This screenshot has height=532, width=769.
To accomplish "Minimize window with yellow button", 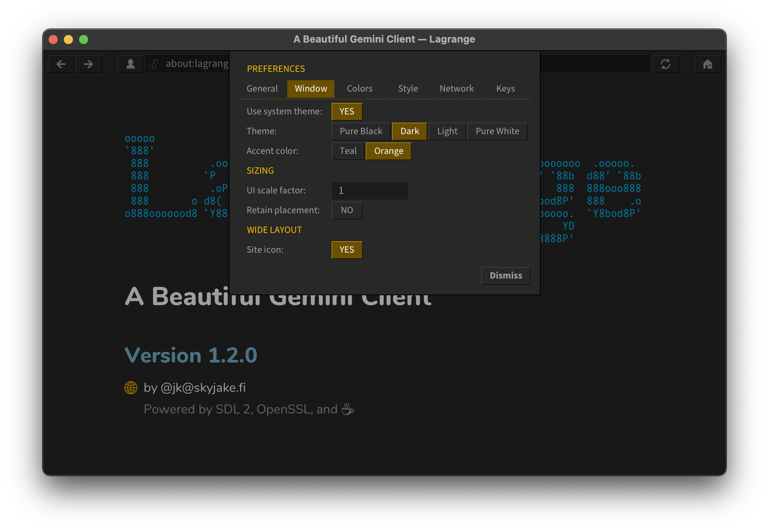I will coord(68,40).
